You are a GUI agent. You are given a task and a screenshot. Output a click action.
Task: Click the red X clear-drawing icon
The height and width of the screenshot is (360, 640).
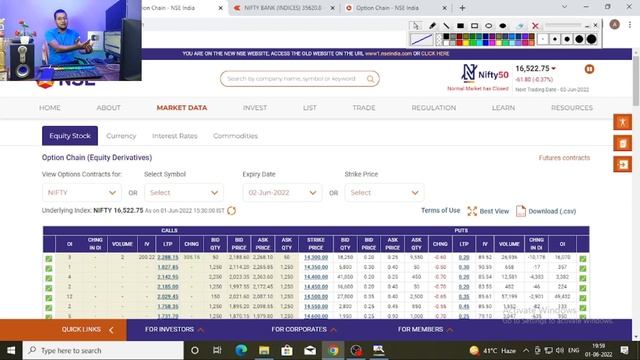pos(536,26)
